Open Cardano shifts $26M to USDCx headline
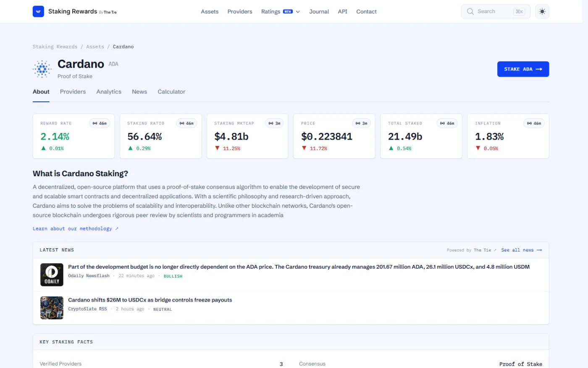The height and width of the screenshot is (368, 588). pos(150,300)
